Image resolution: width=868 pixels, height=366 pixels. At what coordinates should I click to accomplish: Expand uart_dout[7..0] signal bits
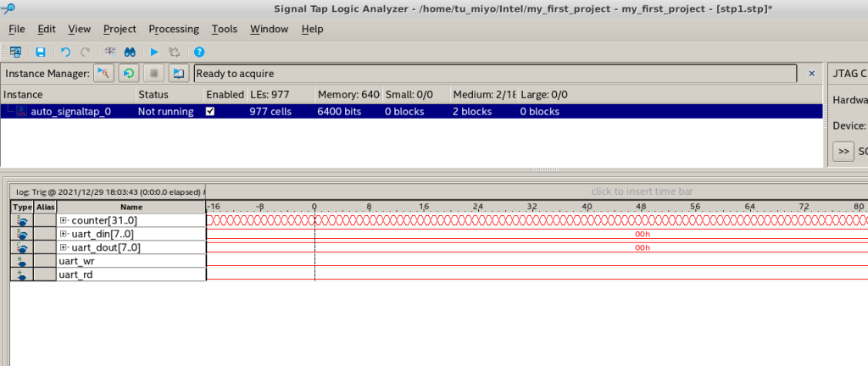coord(64,247)
